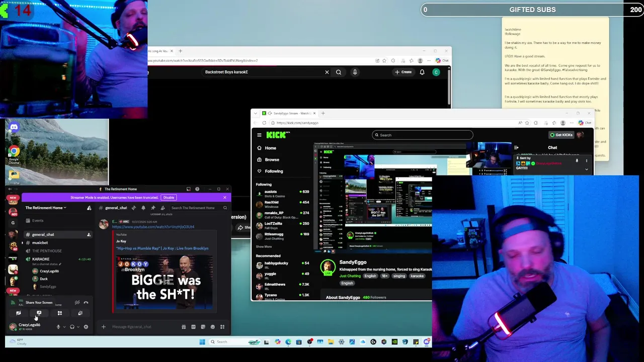Open the KARAOKE voice channel
The image size is (644, 362).
click(41, 259)
